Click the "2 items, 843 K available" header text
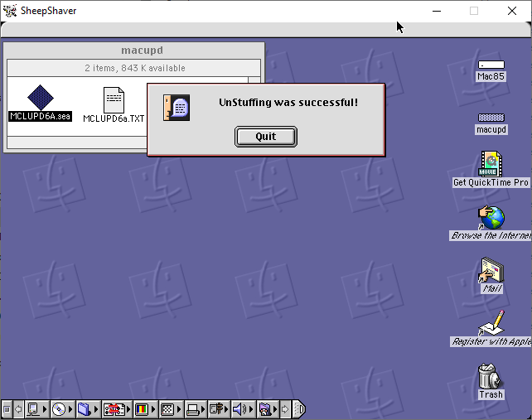This screenshot has height=420, width=532. [x=135, y=68]
